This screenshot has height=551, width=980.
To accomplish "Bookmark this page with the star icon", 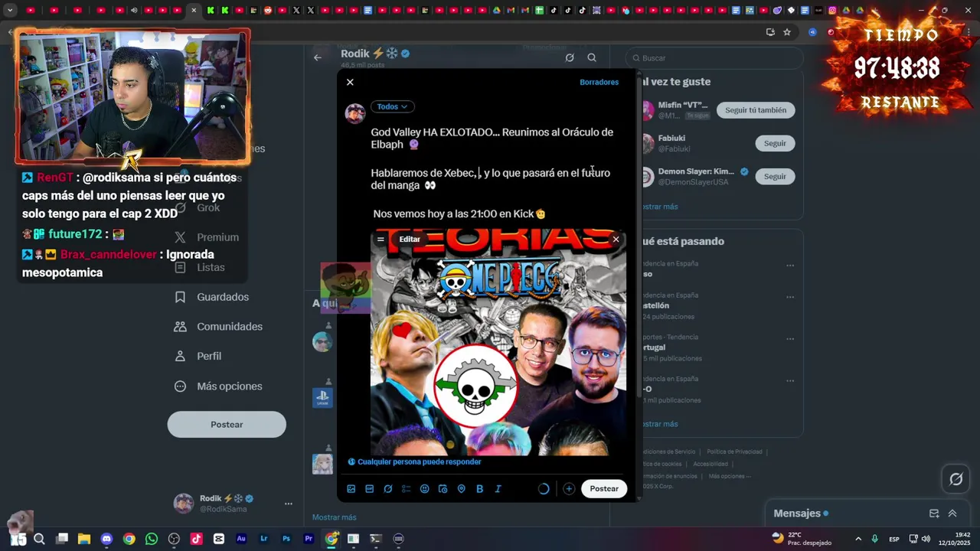I will [x=787, y=32].
